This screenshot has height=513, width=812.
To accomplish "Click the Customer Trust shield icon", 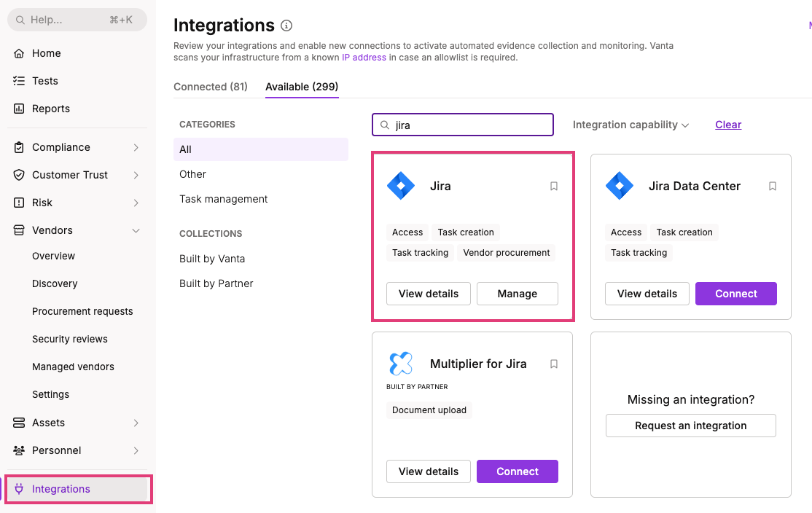I will (x=19, y=175).
